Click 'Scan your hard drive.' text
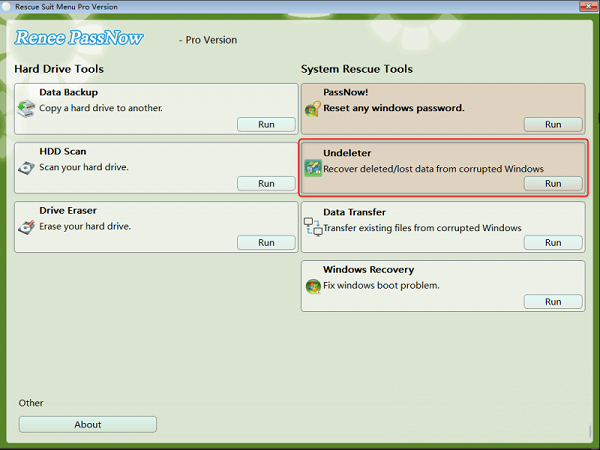The image size is (600, 450). coord(84,167)
